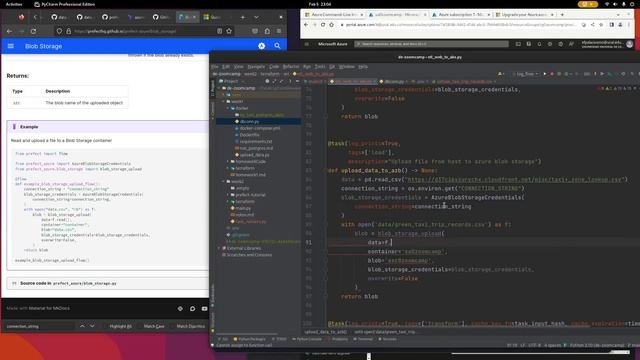This screenshot has height=360, width=640.
Task: Select Scratches and Consoles node
Action: point(249,255)
